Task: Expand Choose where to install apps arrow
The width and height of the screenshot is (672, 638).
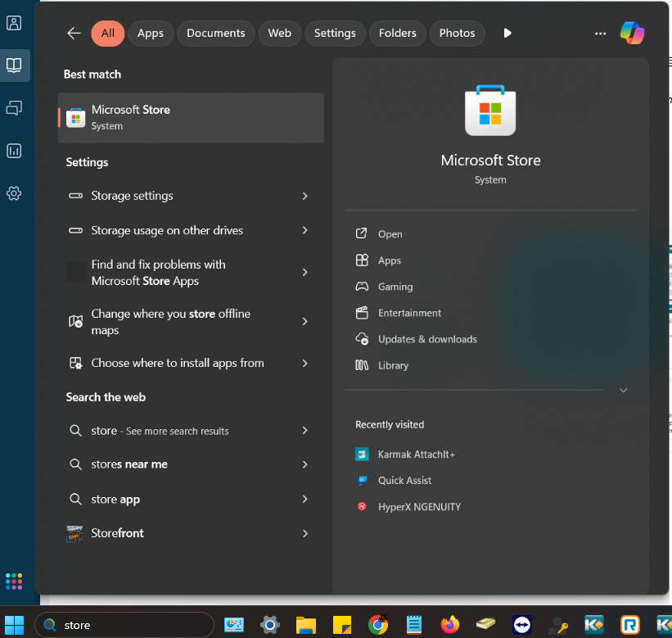Action: 304,363
